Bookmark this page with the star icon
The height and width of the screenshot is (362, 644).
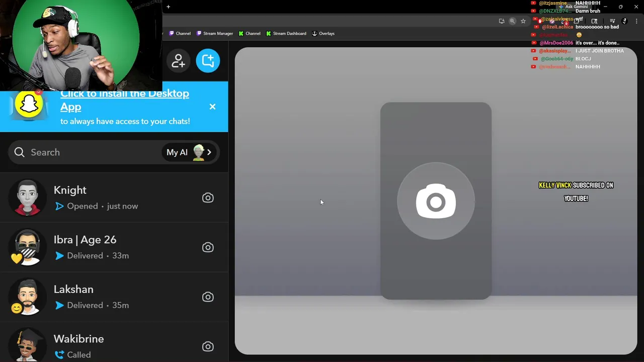[523, 21]
